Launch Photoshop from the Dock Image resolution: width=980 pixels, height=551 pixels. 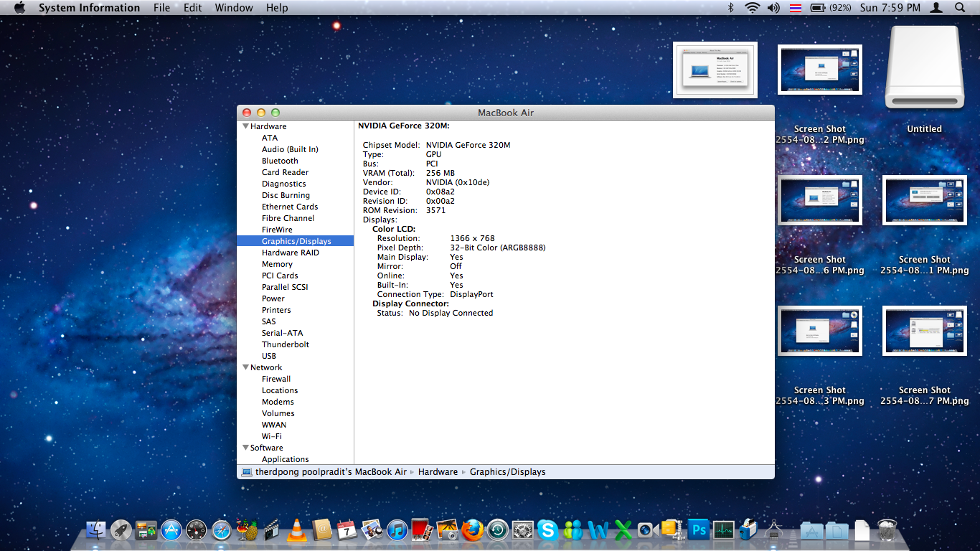(698, 529)
